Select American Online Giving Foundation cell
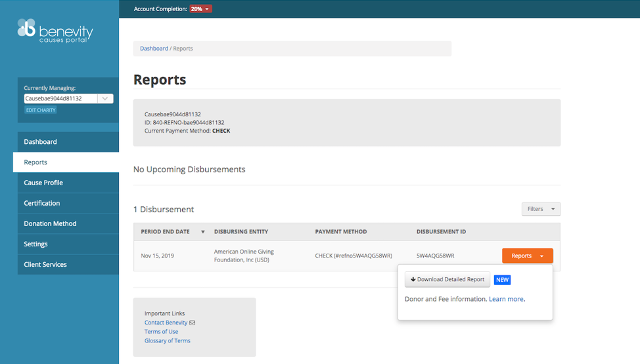Screen dimensions: 640x364 coord(244,256)
